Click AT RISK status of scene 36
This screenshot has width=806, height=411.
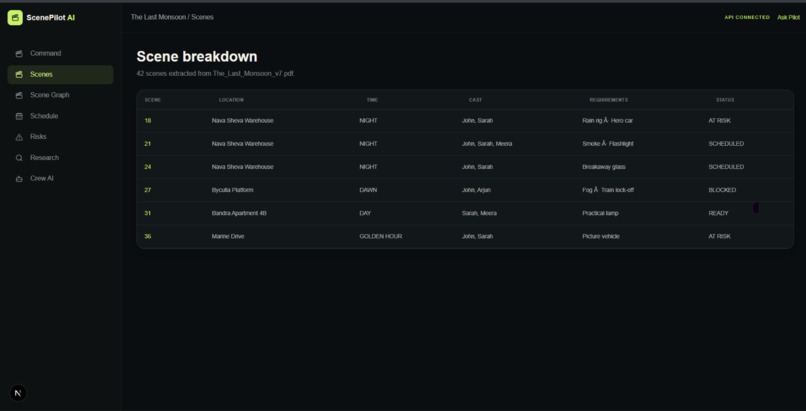pyautogui.click(x=719, y=236)
